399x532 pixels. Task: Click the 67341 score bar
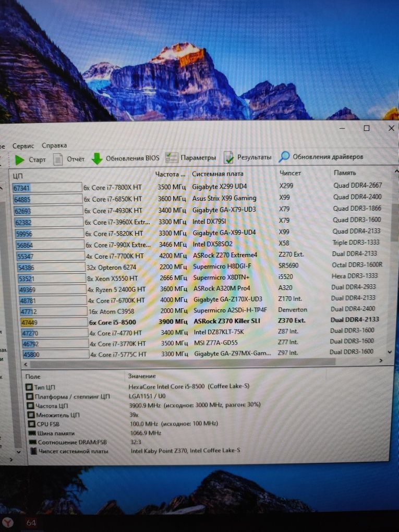[x=47, y=188]
